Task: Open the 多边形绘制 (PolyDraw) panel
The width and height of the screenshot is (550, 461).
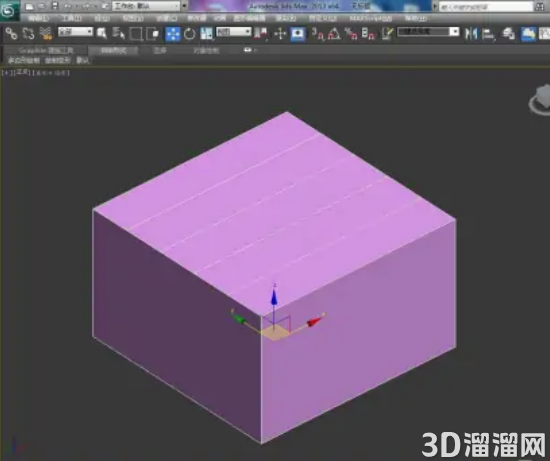Action: pos(24,60)
